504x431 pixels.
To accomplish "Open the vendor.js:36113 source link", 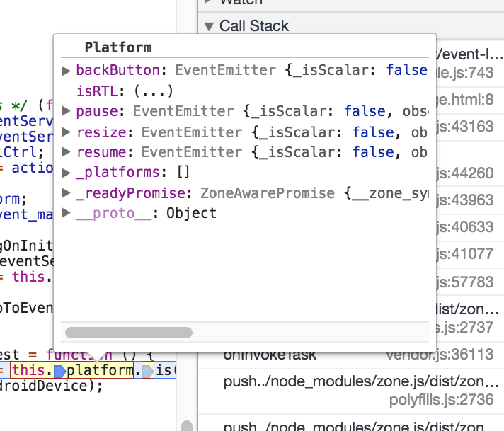I will point(440,354).
